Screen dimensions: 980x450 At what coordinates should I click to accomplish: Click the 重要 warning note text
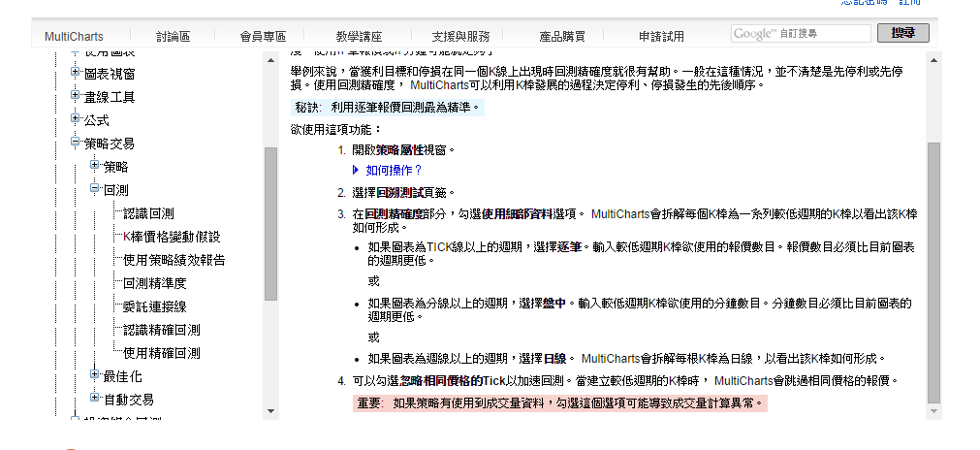click(x=560, y=403)
